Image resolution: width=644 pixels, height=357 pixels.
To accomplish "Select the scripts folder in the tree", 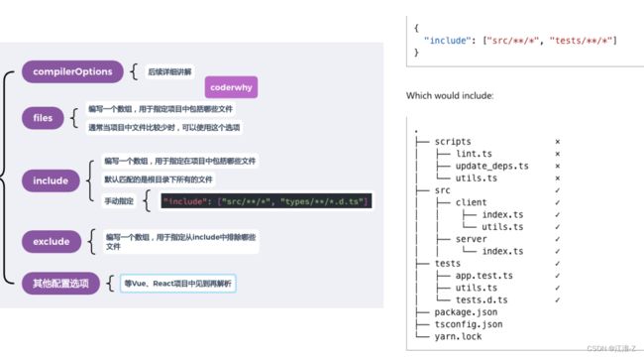I will (x=453, y=142).
